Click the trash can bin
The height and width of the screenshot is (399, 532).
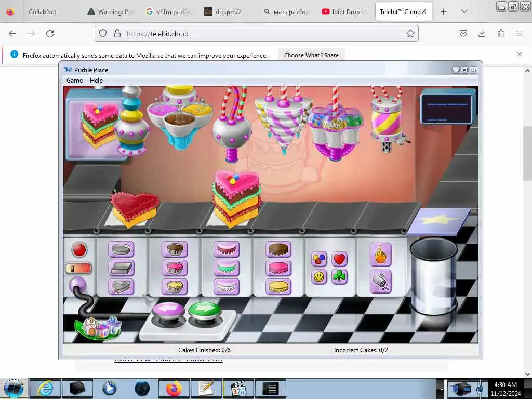[x=433, y=275]
